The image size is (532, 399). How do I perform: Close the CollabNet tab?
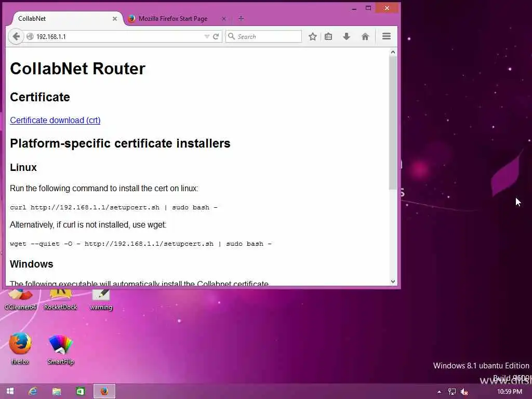(x=115, y=19)
